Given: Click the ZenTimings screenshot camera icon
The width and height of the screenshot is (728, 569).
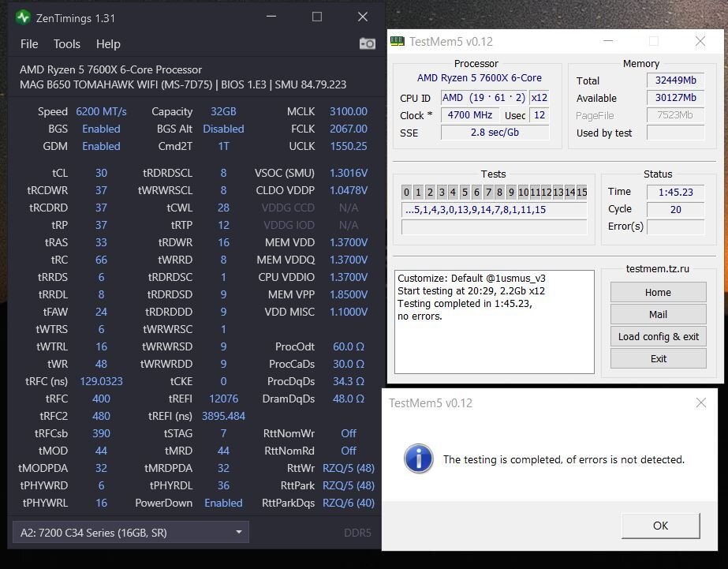Looking at the screenshot, I should [x=368, y=43].
